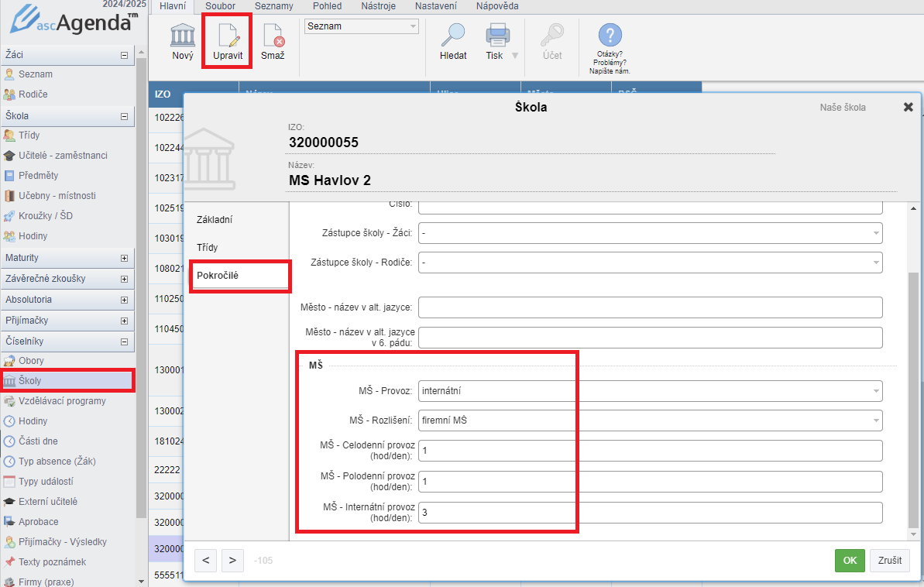The image size is (924, 587).
Task: Open Učitelé - zaměstnanci sidebar item
Action: [63, 156]
